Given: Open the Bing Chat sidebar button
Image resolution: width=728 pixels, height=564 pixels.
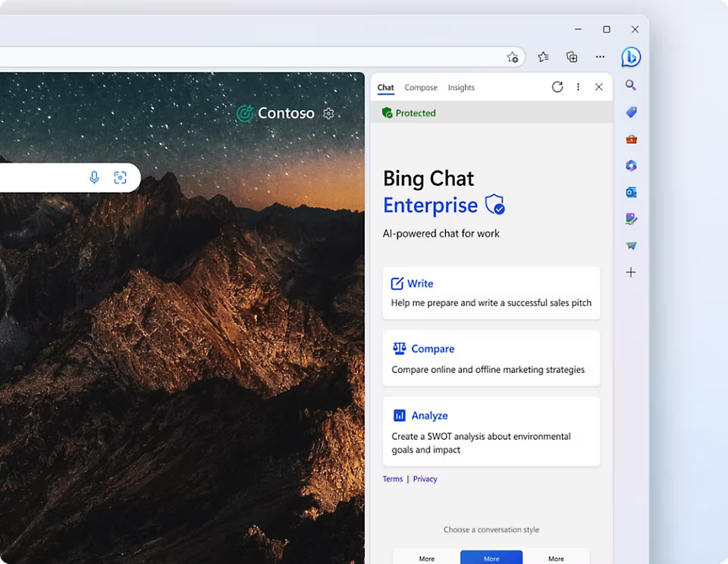Looking at the screenshot, I should tap(631, 57).
